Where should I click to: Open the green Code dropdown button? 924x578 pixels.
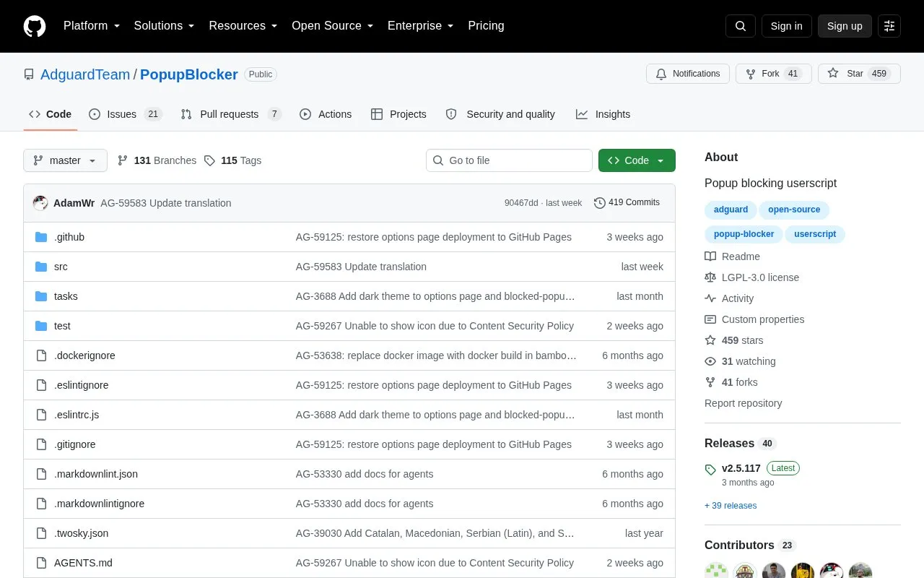click(x=637, y=160)
